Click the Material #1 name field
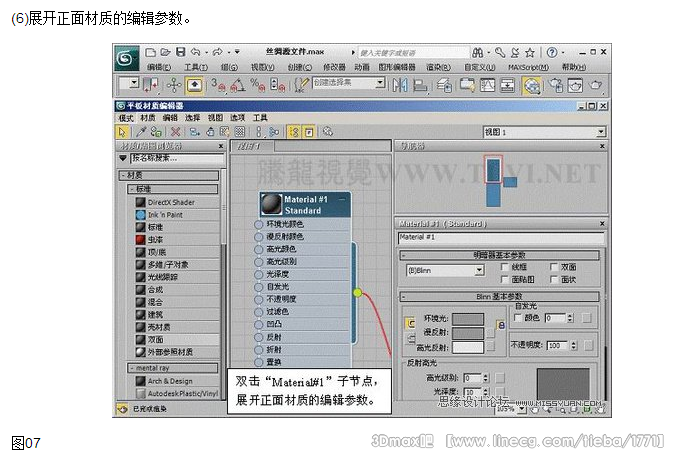Viewport: 693px width, 458px height. click(x=501, y=237)
